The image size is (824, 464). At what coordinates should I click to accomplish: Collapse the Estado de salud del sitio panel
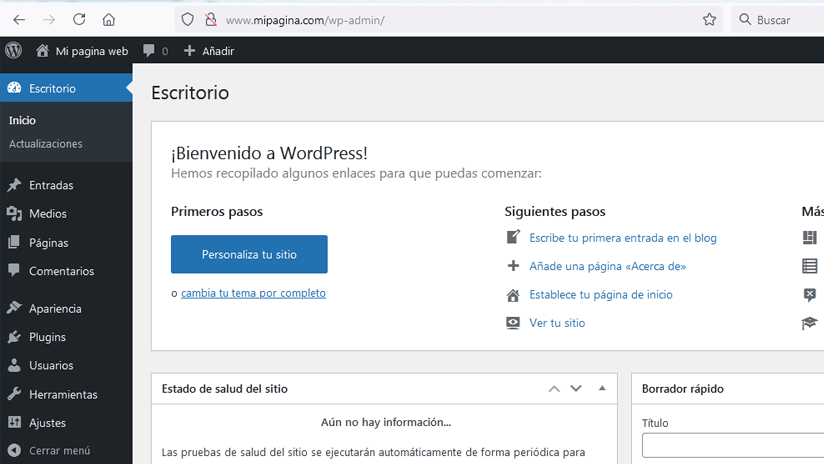tap(602, 388)
